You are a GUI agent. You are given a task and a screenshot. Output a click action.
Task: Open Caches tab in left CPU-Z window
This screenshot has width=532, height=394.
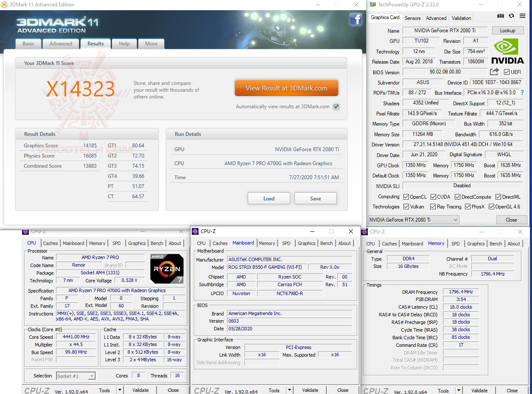point(50,243)
